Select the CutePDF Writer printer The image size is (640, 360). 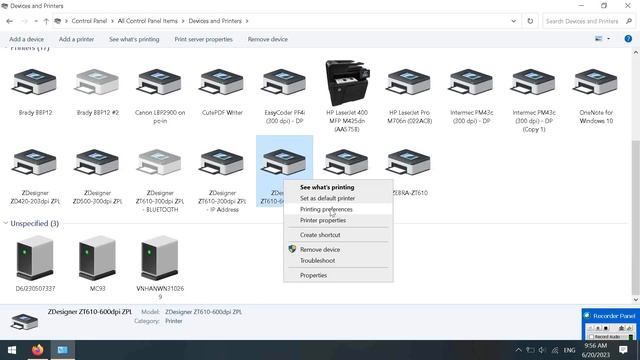point(222,92)
